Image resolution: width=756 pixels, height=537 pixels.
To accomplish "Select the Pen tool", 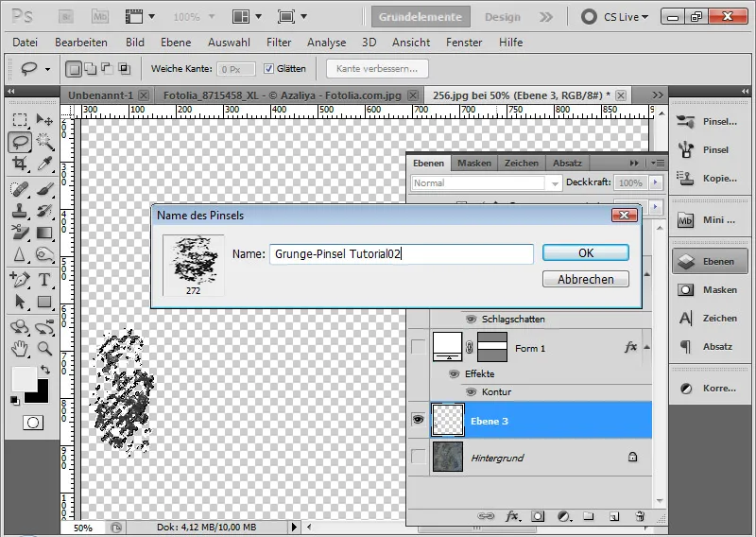I will (x=20, y=279).
